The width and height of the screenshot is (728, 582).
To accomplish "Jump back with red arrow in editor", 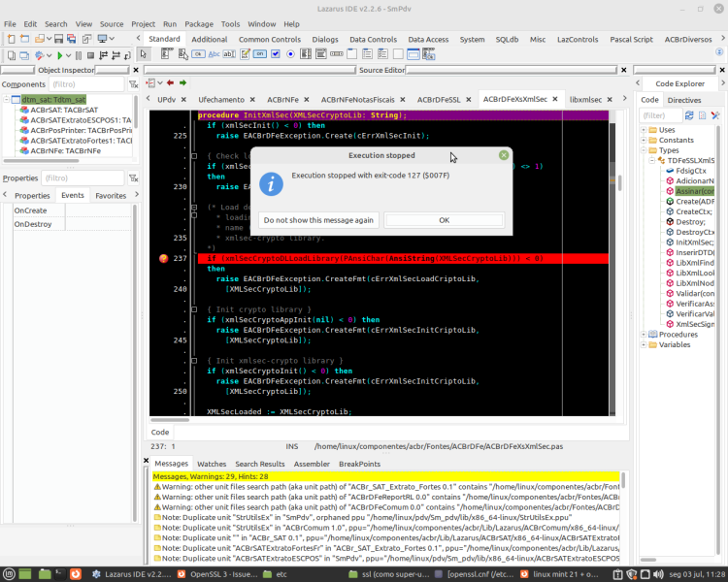I will point(171,82).
